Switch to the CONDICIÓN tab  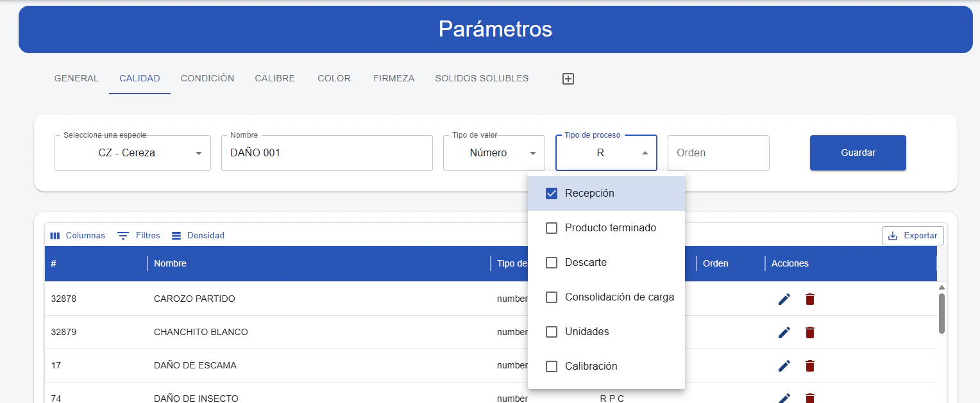pos(208,79)
